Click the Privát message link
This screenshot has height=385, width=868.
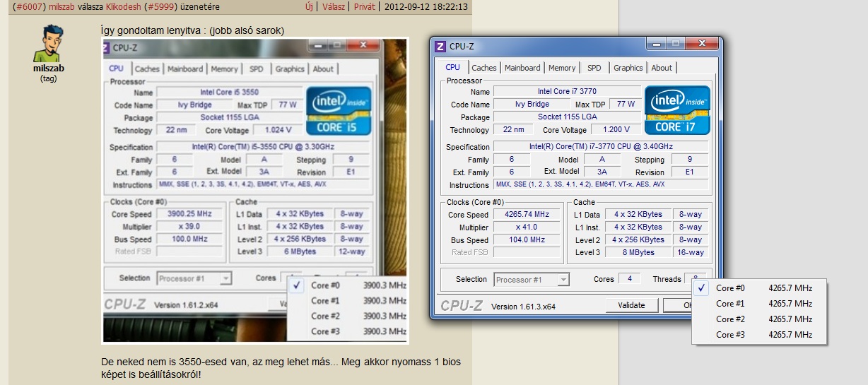pos(365,7)
